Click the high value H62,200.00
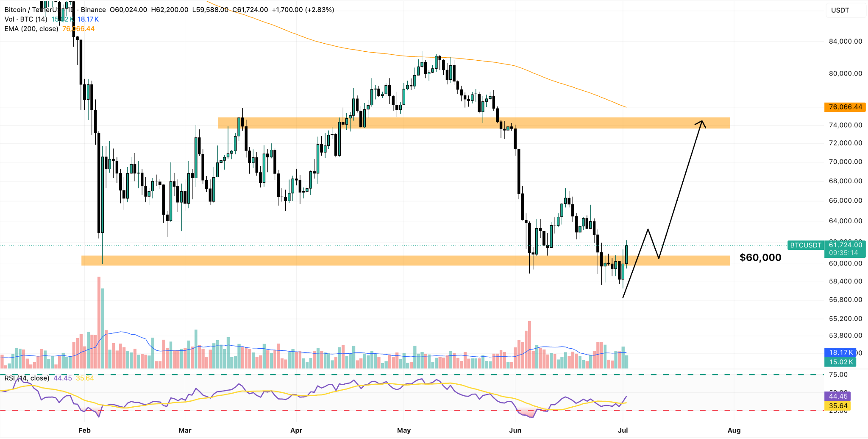Image resolution: width=868 pixels, height=439 pixels. pyautogui.click(x=170, y=10)
